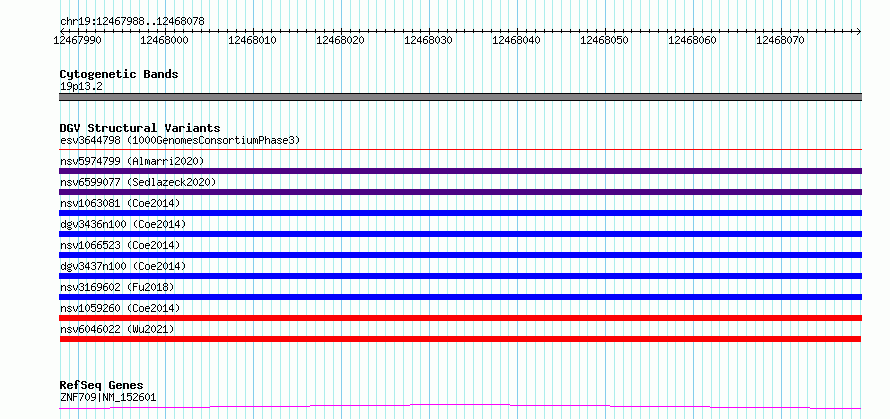Select the gray 19p13.2 cytogenetic band bar
890x419 pixels.
point(460,97)
